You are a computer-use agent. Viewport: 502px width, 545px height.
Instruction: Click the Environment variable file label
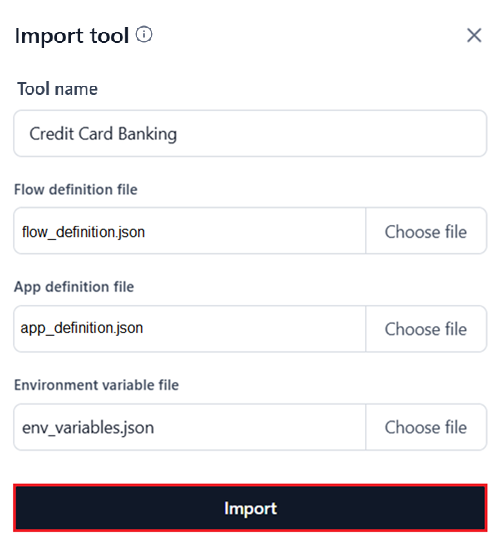(96, 385)
